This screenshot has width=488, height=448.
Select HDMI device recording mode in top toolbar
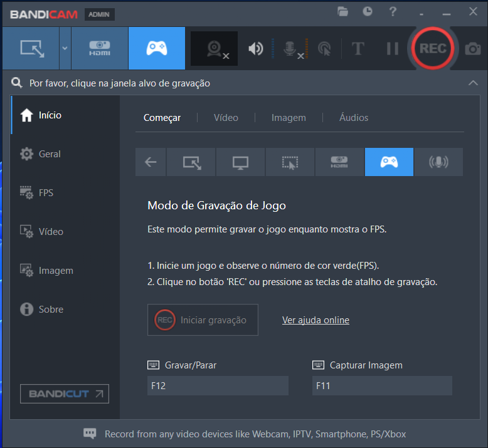(x=100, y=48)
